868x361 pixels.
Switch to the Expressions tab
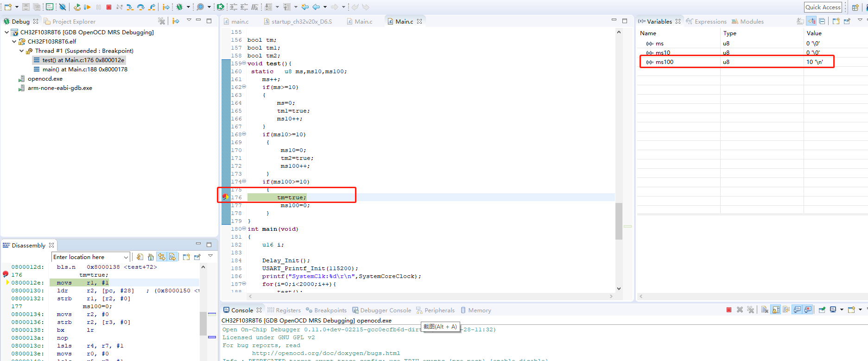(x=706, y=21)
